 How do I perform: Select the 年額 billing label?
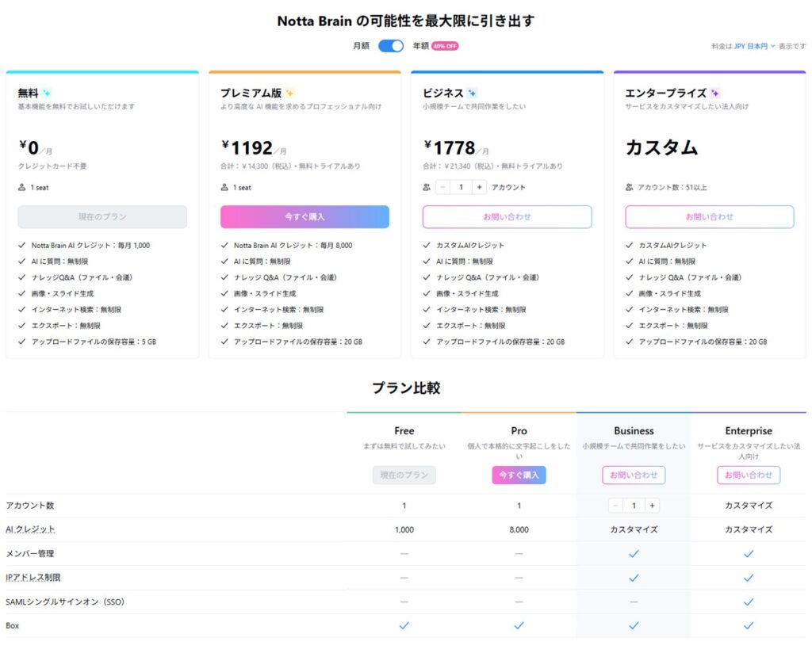tap(420, 46)
